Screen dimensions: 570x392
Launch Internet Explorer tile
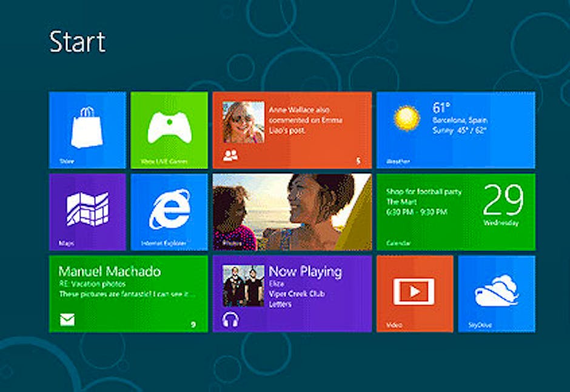tap(169, 211)
